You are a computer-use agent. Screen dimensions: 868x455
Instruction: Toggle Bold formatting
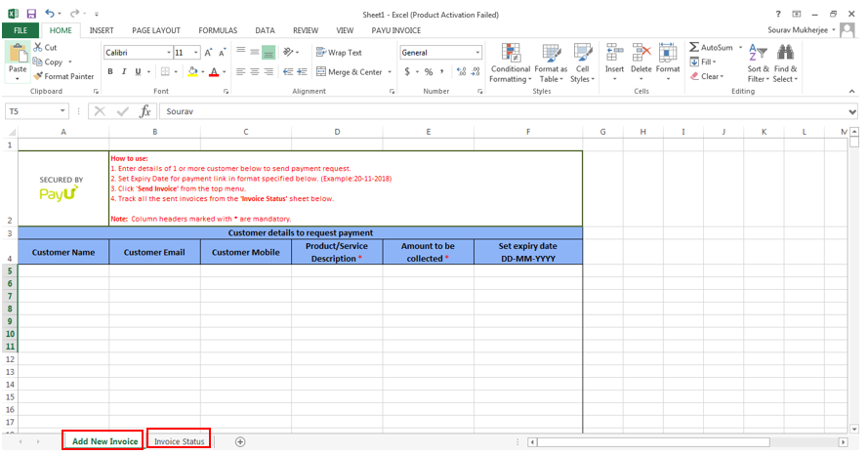pos(110,72)
